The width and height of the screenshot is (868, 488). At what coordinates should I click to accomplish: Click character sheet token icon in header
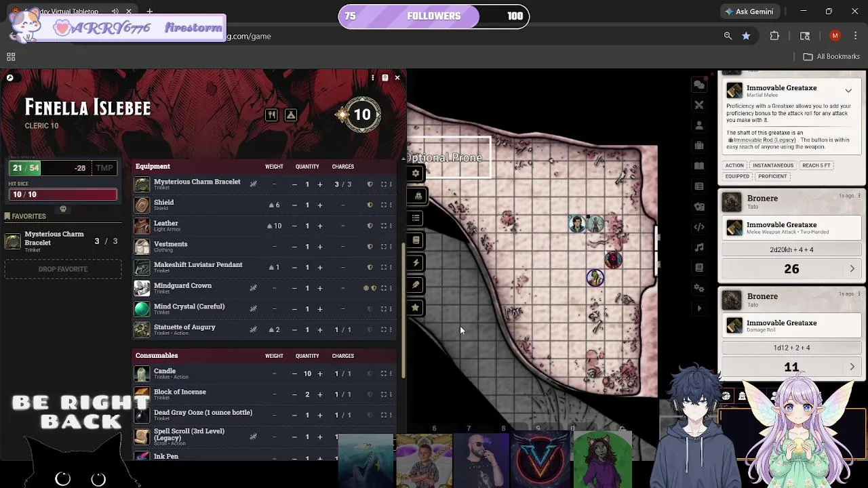[x=384, y=78]
